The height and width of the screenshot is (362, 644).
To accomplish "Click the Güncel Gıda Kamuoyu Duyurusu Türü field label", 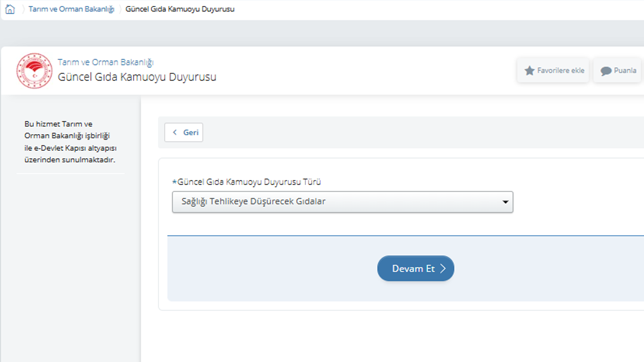I will pos(249,182).
